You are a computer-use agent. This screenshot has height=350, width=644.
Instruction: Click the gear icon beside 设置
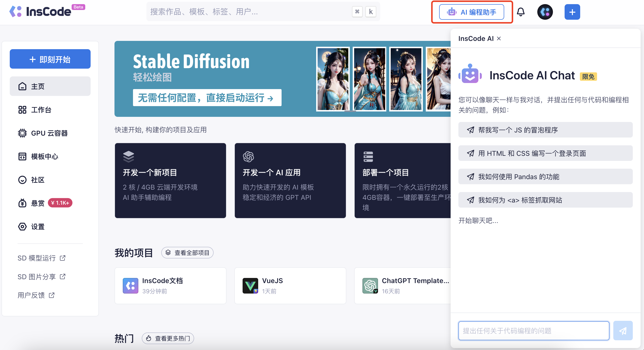pos(22,227)
